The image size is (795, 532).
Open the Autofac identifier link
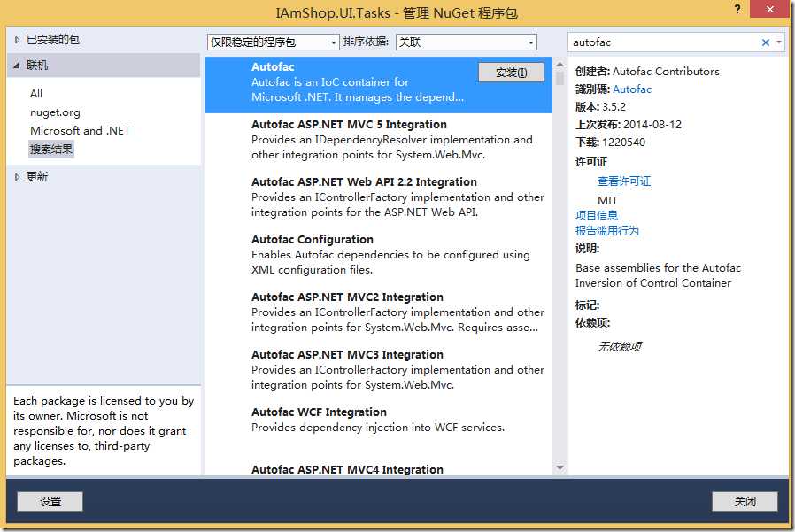coord(632,89)
